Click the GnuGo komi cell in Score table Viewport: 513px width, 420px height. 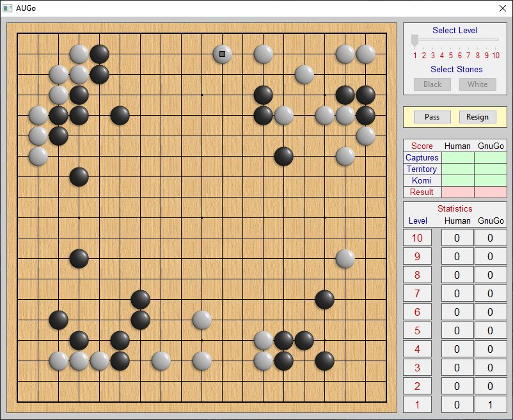tap(491, 180)
